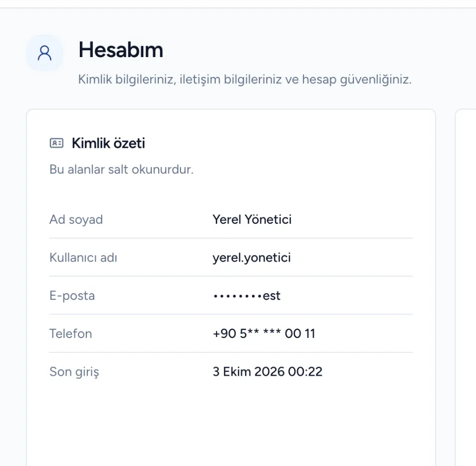Select the masked phone number +90 5** *** 00 11
476x466 pixels.
(264, 333)
